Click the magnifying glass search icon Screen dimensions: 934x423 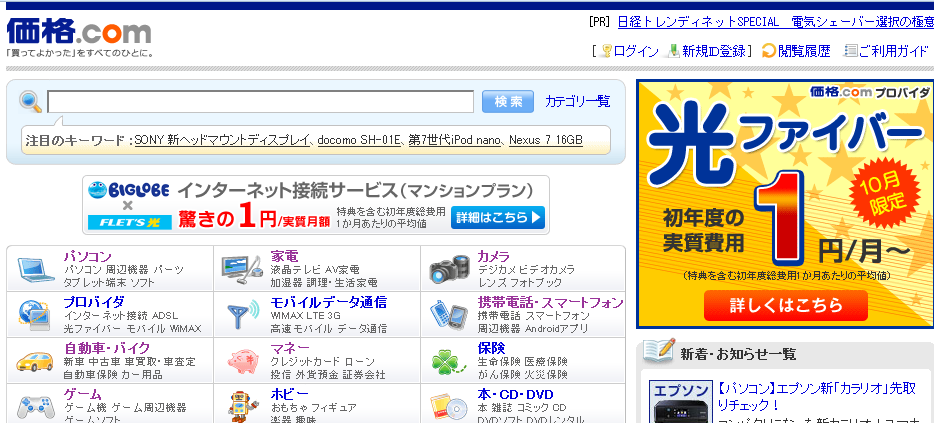30,101
